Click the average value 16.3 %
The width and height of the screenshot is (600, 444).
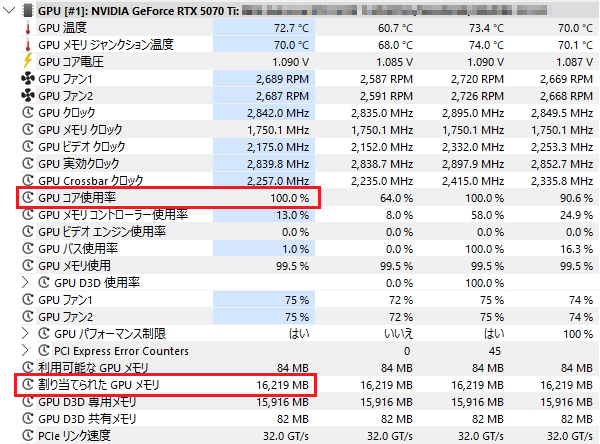[x=576, y=249]
